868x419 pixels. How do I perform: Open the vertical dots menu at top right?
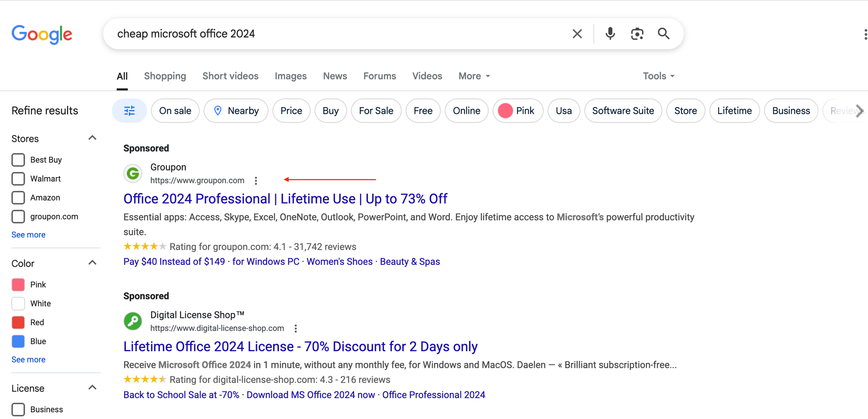[865, 34]
